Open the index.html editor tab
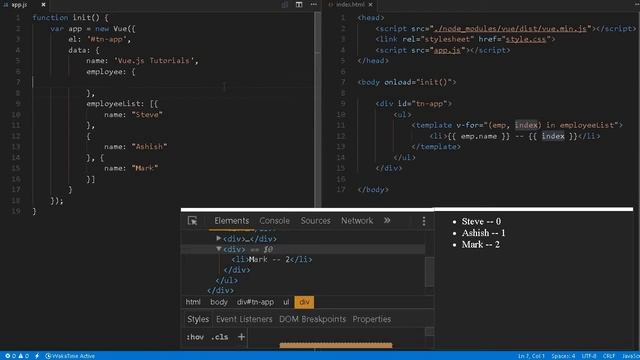 351,4
